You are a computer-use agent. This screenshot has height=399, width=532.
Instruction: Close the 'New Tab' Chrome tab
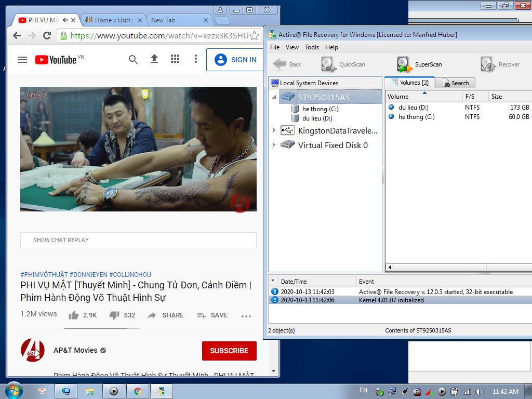[206, 20]
